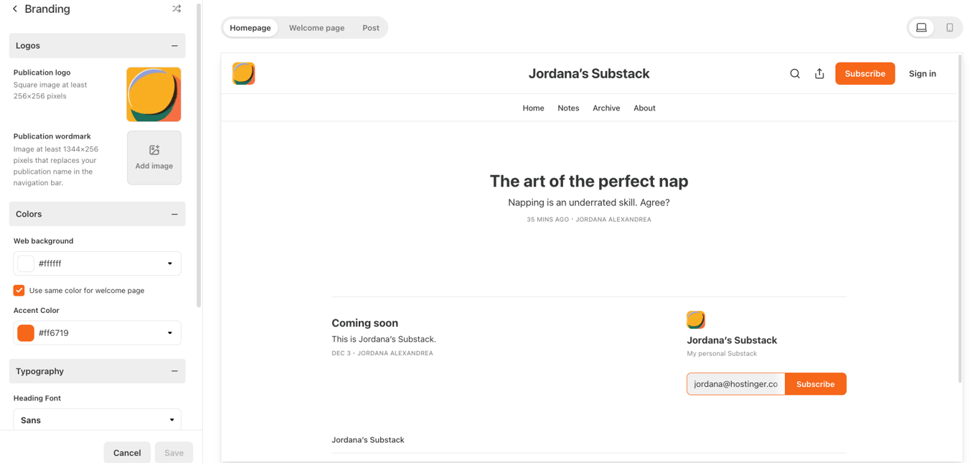The image size is (980, 463).
Task: Click the share icon in the header
Action: [x=819, y=73]
